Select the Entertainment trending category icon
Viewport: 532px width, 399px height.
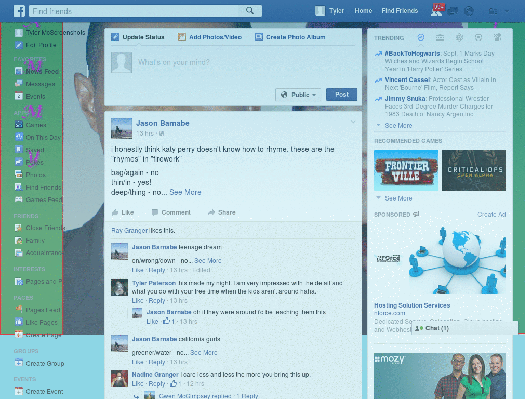[x=497, y=37]
